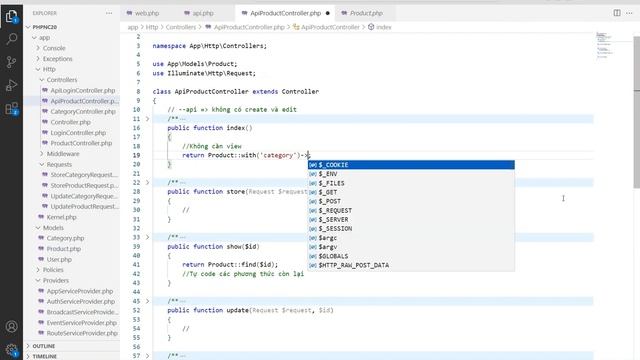Select $_ENV autocomplete suggestion
This screenshot has width=640, height=360.
(411, 174)
